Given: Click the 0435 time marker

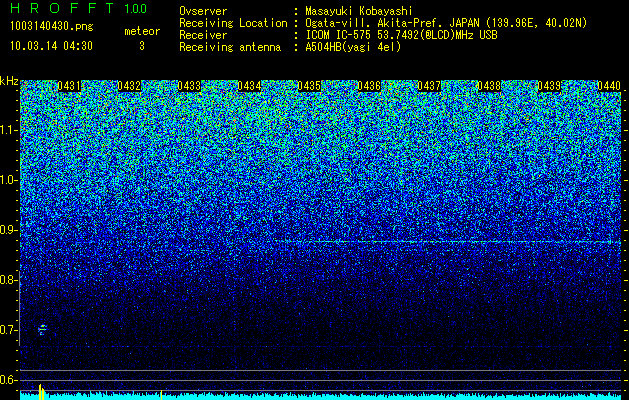Looking at the screenshot, I should click(309, 86).
